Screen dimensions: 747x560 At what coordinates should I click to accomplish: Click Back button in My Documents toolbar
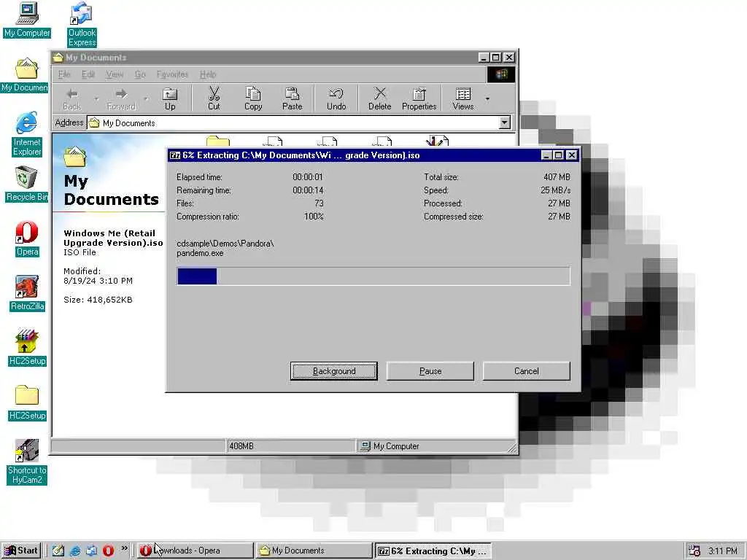point(72,99)
